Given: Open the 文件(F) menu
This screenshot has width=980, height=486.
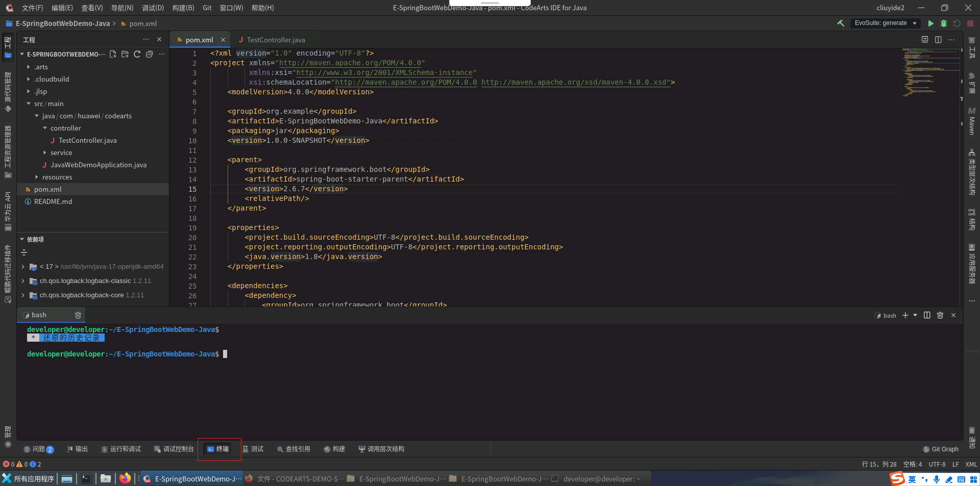Looking at the screenshot, I should (x=33, y=8).
